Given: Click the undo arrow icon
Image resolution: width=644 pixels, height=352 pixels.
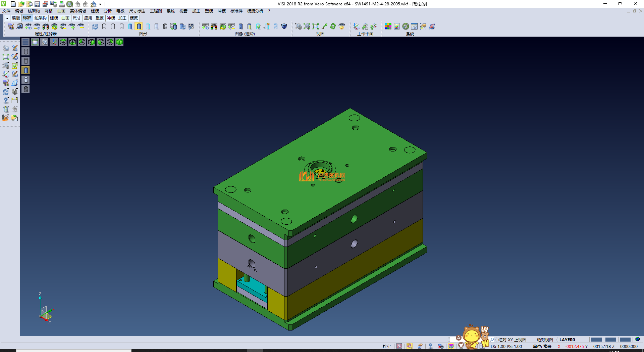Looking at the screenshot, I should tap(77, 4).
